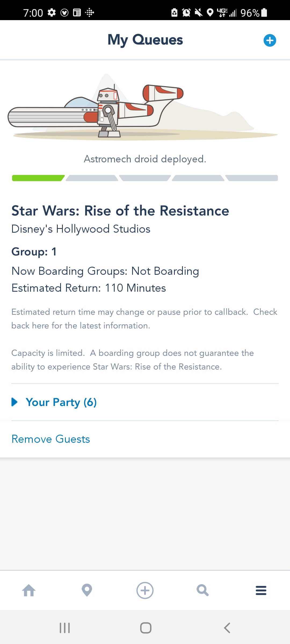This screenshot has height=644, width=290.
Task: Expand the Your Party disclosure triangle
Action: 15,402
